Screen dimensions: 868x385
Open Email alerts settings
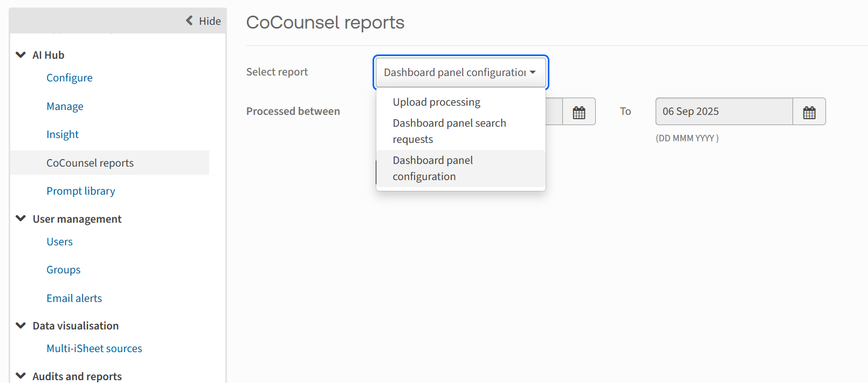74,298
